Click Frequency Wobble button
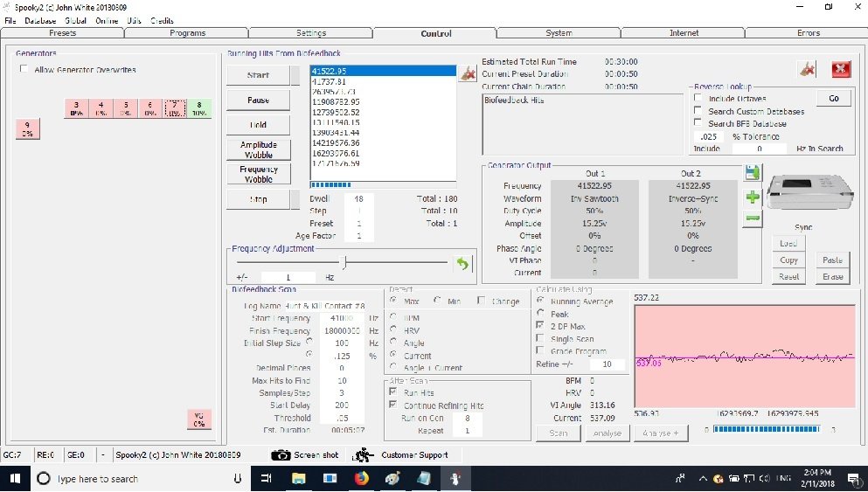Image resolution: width=868 pixels, height=492 pixels. (259, 174)
